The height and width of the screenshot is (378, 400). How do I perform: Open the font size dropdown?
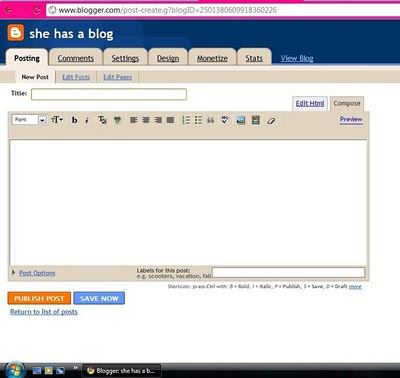(57, 120)
